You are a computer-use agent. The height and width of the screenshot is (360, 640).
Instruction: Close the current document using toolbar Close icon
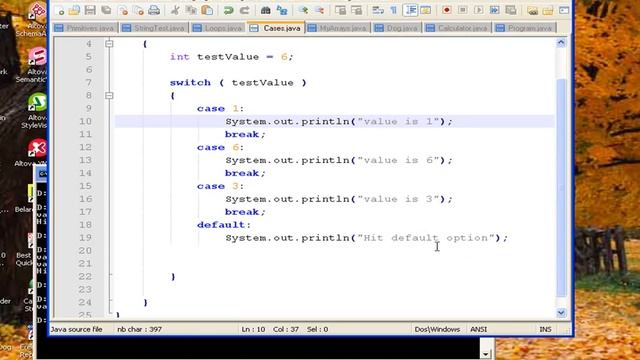click(x=123, y=10)
